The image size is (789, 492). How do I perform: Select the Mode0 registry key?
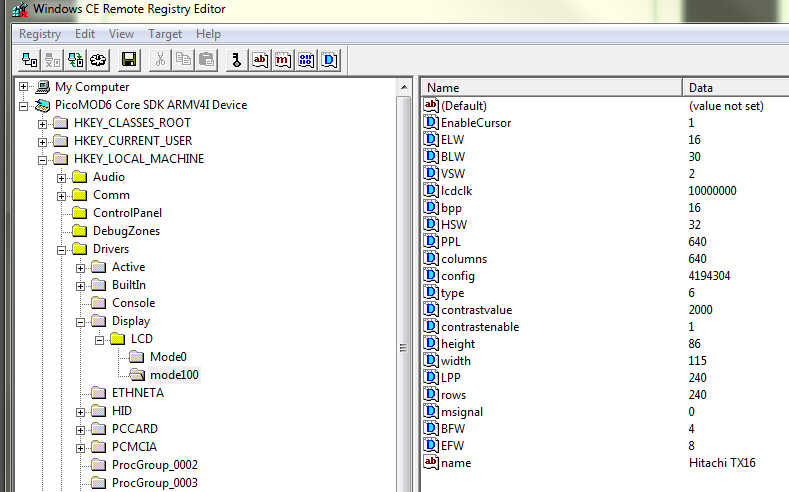168,357
